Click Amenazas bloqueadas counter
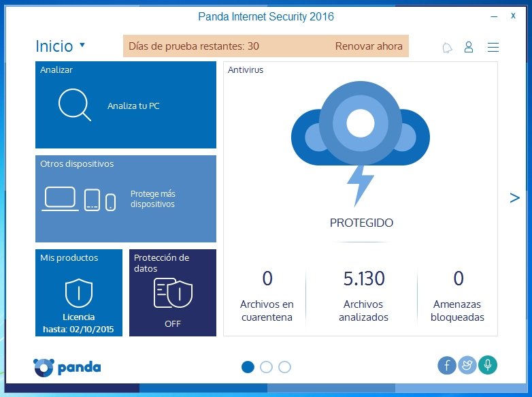The width and height of the screenshot is (532, 397). click(x=457, y=296)
